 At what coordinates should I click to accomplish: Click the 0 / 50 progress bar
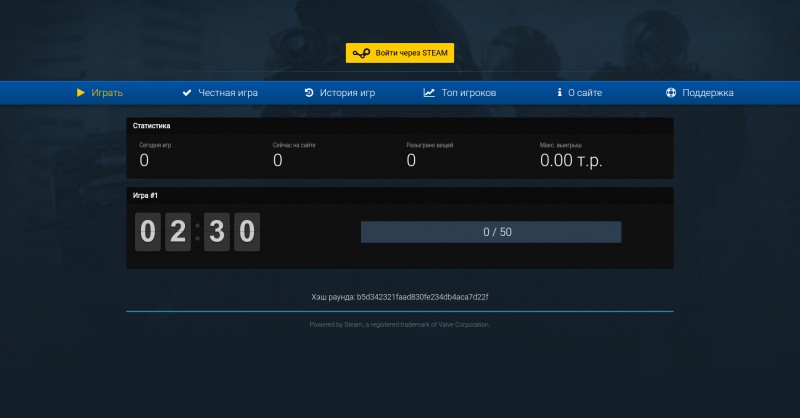point(491,232)
